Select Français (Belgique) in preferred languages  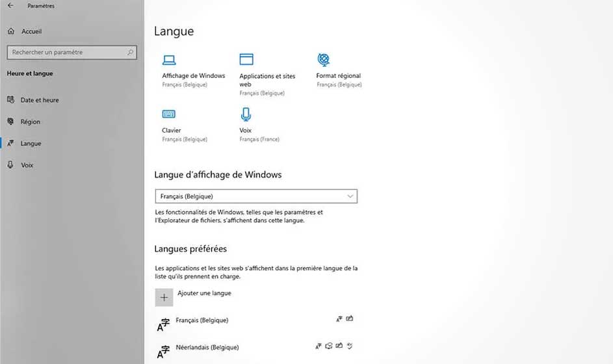coord(202,320)
